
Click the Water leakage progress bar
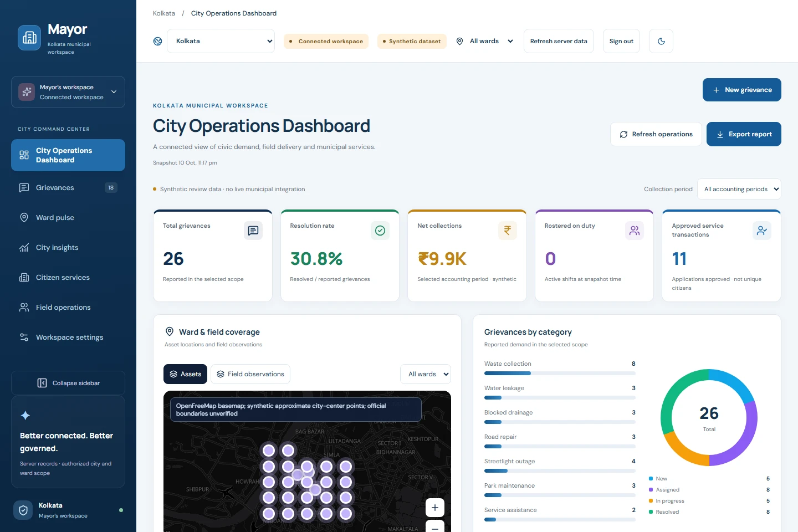point(560,398)
